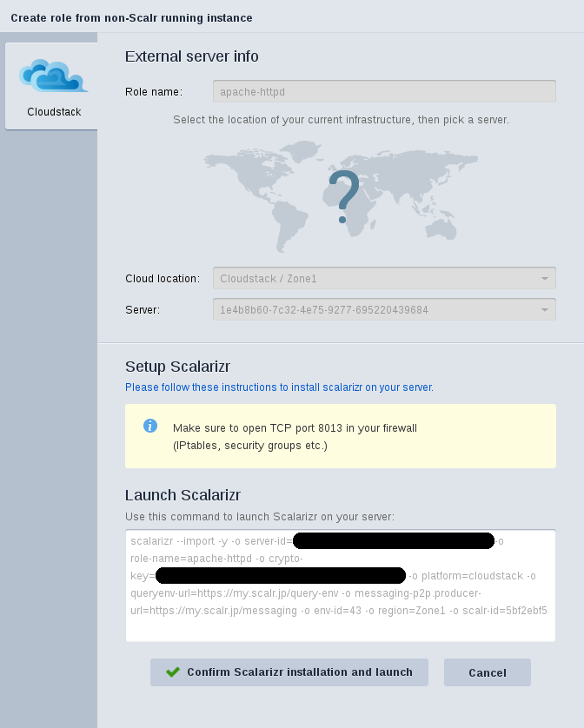Click the green checkmark icon
Screen dimensions: 584x728
click(x=173, y=672)
